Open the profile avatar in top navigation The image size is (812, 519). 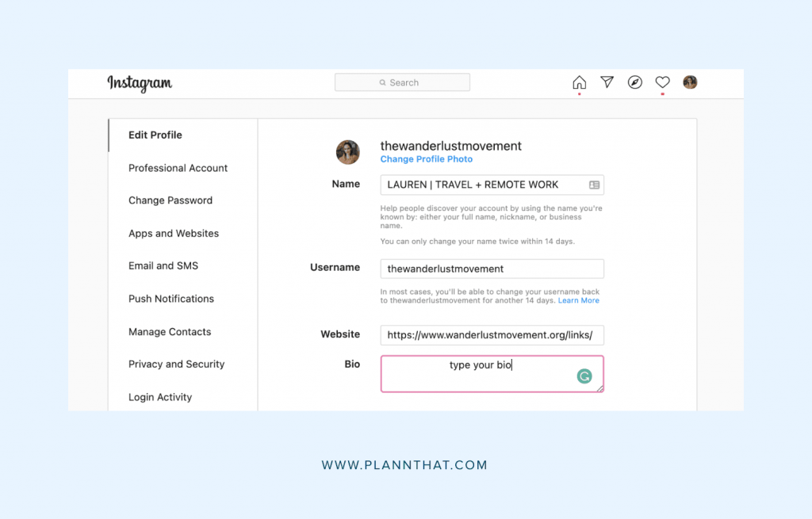(x=690, y=82)
